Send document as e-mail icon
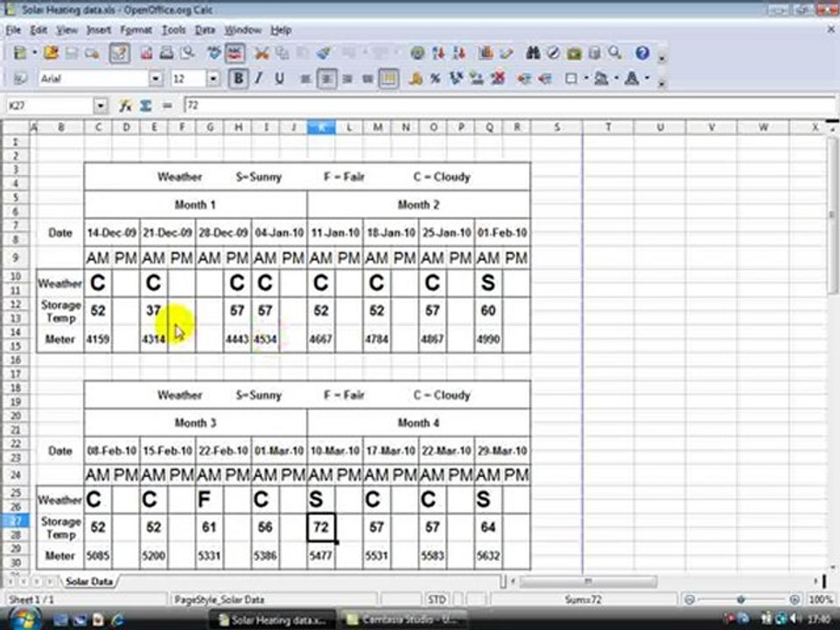 [92, 52]
